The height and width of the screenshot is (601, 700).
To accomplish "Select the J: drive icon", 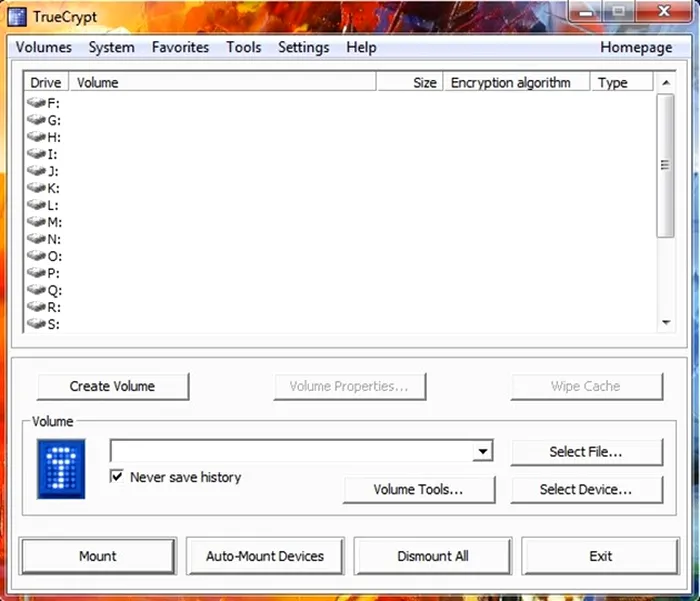I will click(36, 171).
